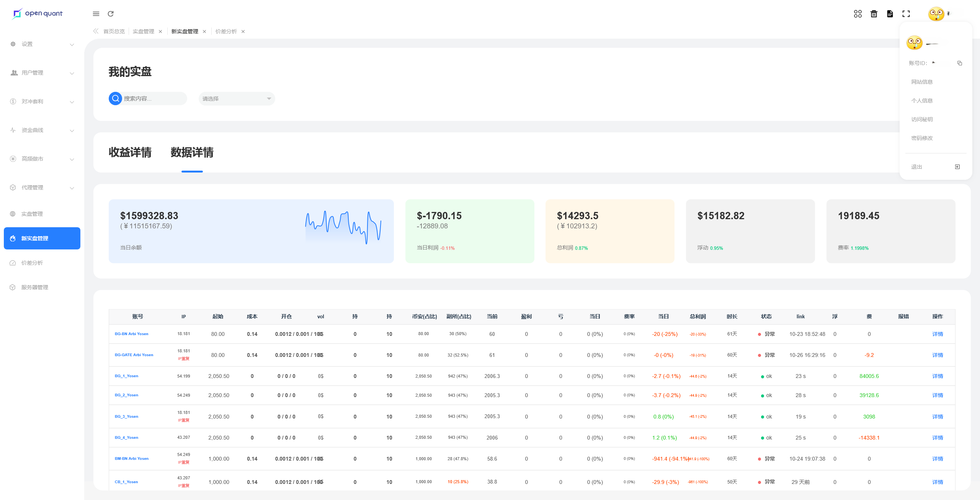This screenshot has height=500, width=980.
Task: Click the hamburger menu collapse icon
Action: point(96,14)
